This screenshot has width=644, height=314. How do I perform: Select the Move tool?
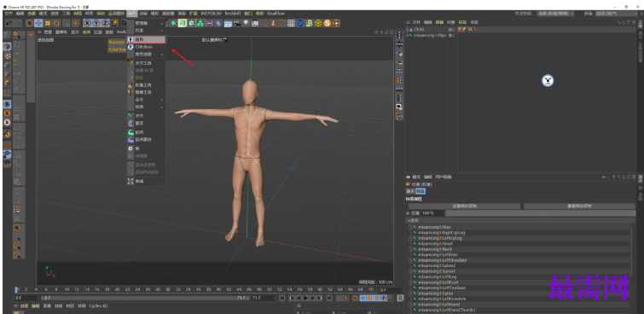(38, 23)
